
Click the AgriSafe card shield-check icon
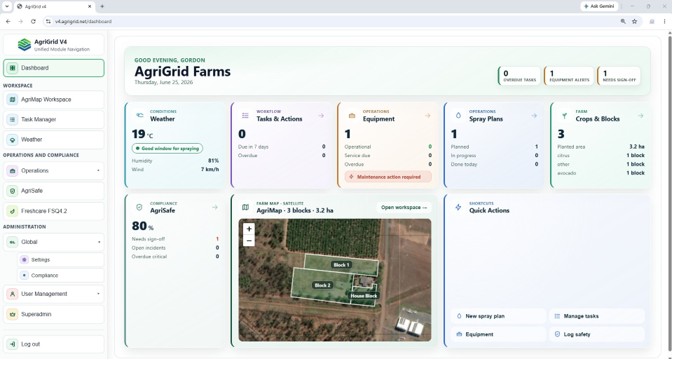click(x=139, y=207)
